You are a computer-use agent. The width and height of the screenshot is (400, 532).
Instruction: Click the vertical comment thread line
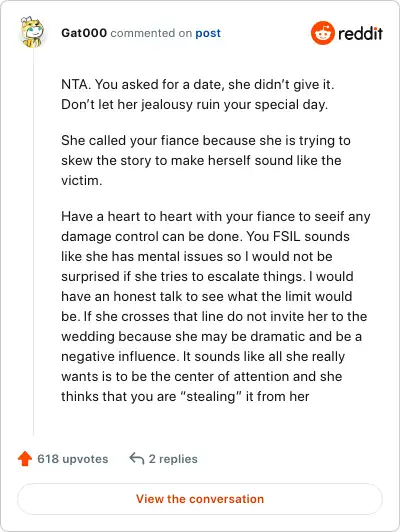(x=33, y=243)
